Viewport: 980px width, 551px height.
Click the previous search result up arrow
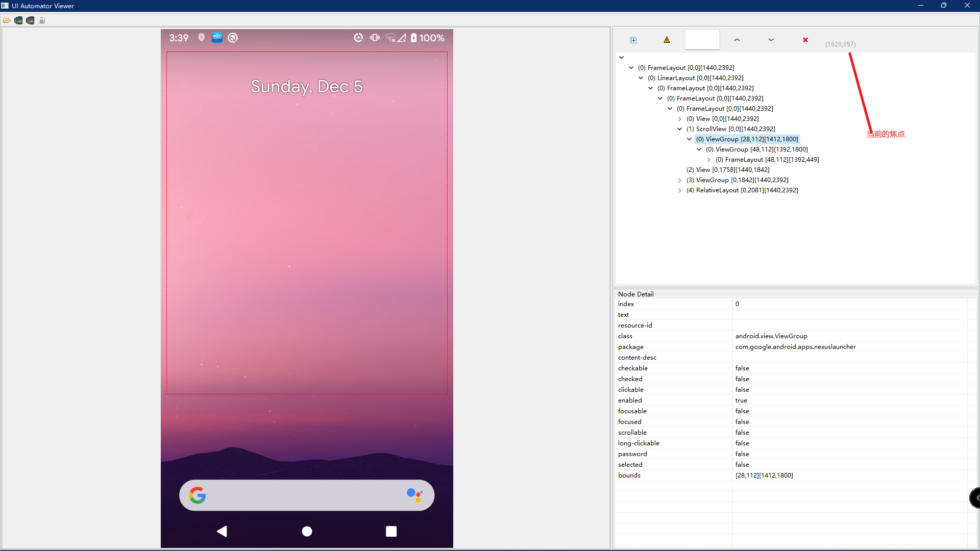737,40
